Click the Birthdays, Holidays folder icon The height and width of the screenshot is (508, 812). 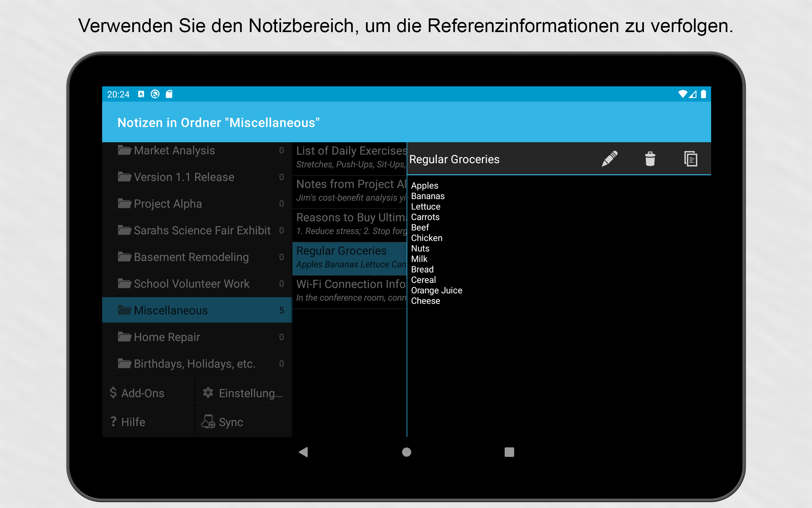tap(124, 363)
